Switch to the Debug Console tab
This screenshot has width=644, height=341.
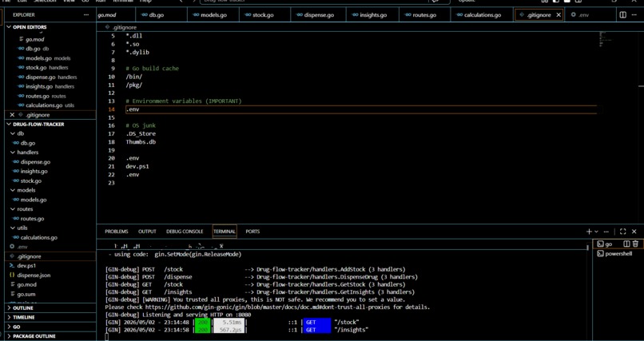[x=185, y=232]
